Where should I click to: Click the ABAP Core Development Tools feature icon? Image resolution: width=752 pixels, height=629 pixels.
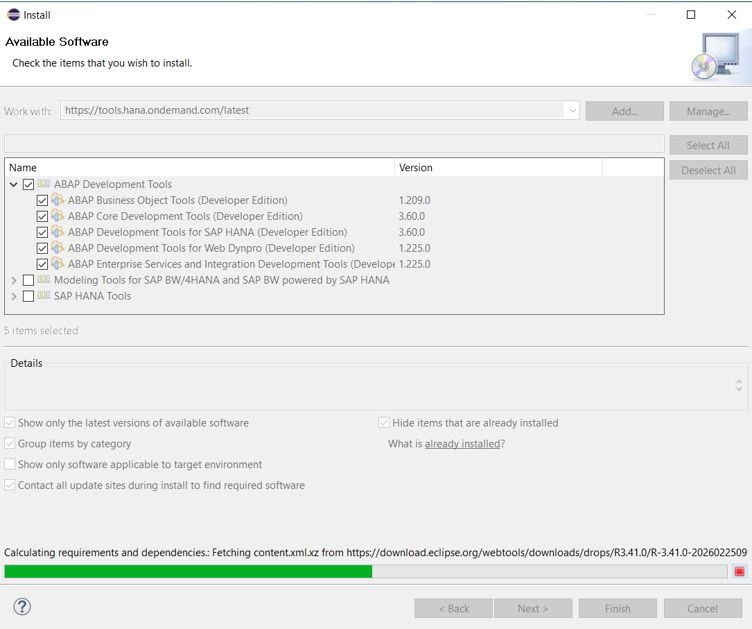(58, 216)
